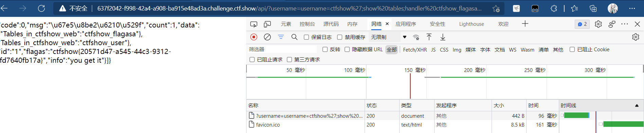Stop recording network log

254,37
